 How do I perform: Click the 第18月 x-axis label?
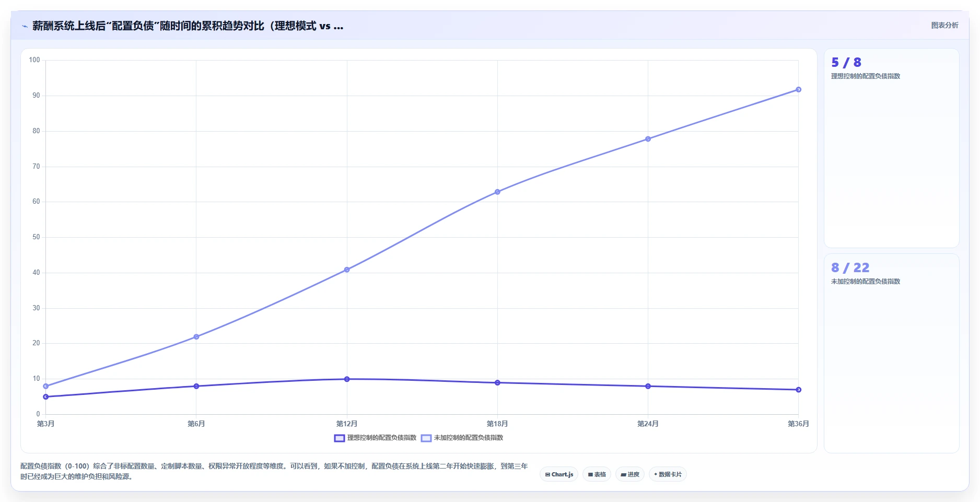coord(497,424)
